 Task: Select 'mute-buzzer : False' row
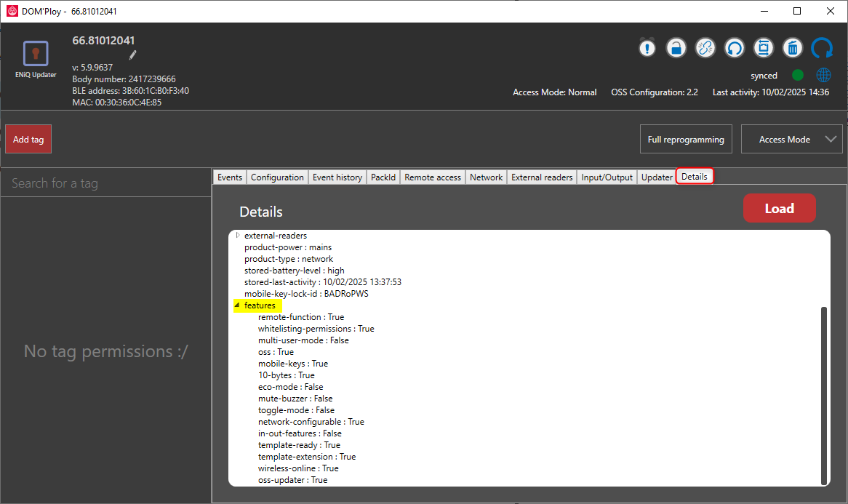(295, 399)
